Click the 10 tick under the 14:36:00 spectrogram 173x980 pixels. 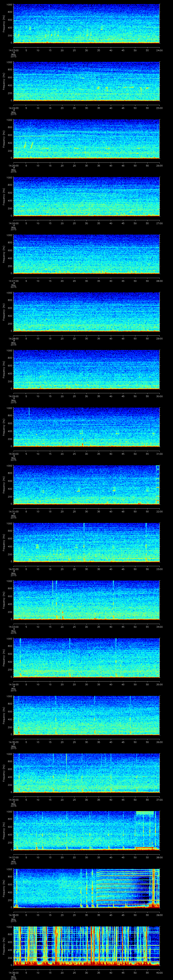click(38, 800)
